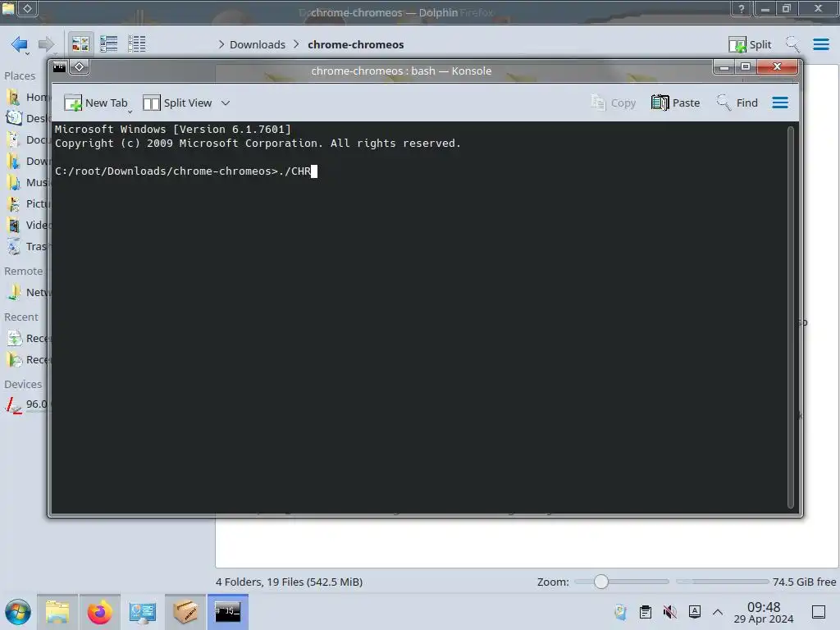The image size is (840, 630).
Task: Click the New Tab button in Konsole
Action: (97, 103)
